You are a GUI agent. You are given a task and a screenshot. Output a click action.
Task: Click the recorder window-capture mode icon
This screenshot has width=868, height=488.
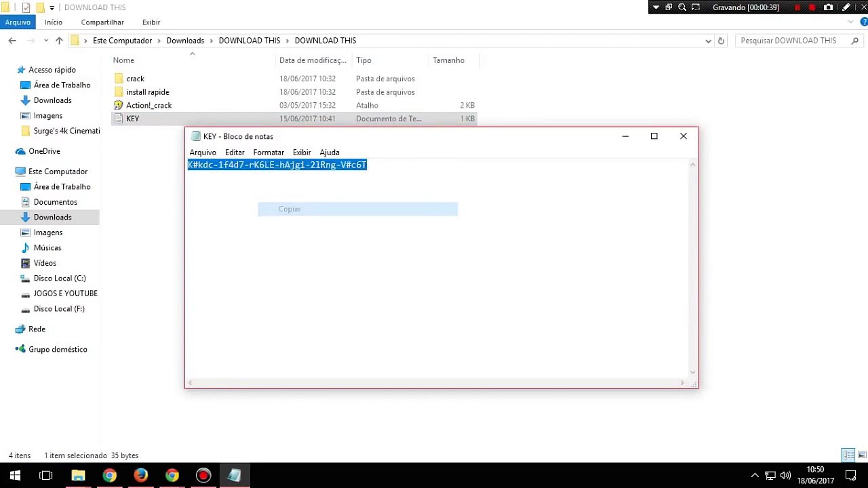[669, 7]
